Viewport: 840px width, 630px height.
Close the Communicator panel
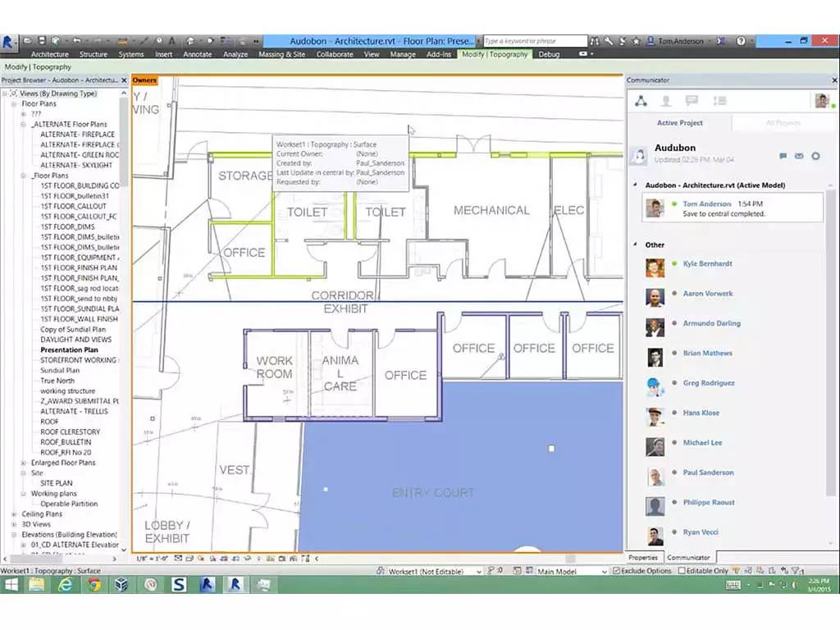(x=833, y=80)
